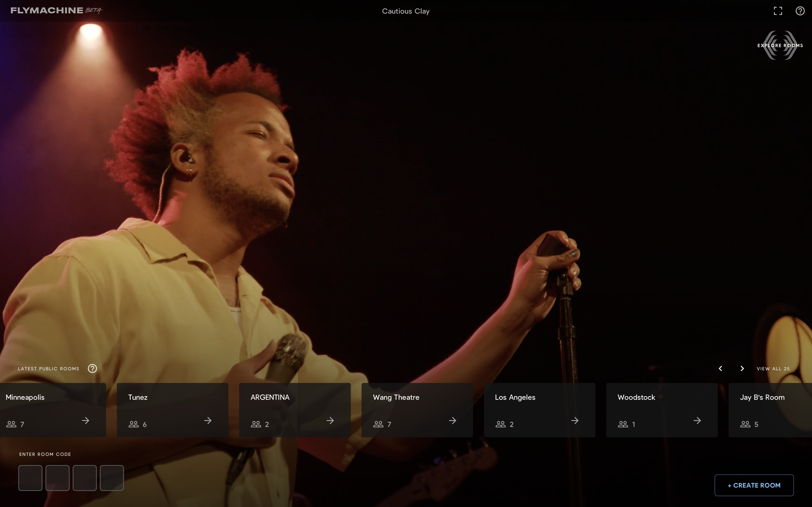Enter fullscreen mode via top-right icon
812x507 pixels.
tap(778, 11)
